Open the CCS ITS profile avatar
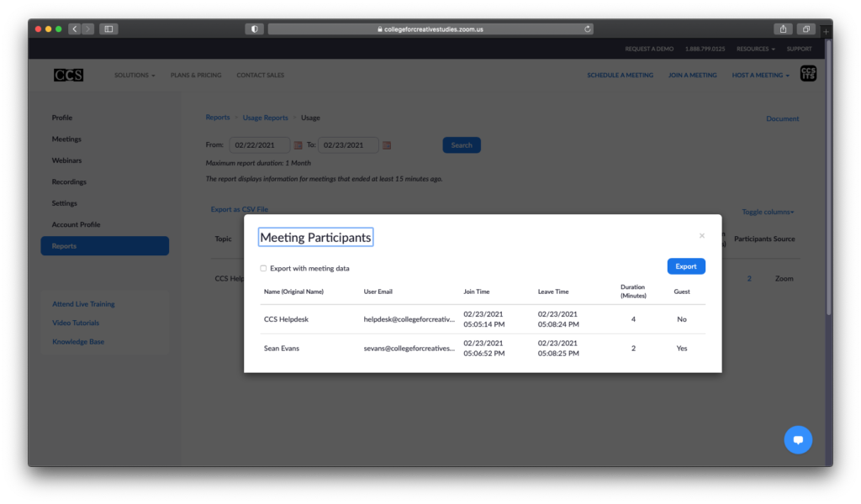Screen dimensions: 861x504 point(807,74)
